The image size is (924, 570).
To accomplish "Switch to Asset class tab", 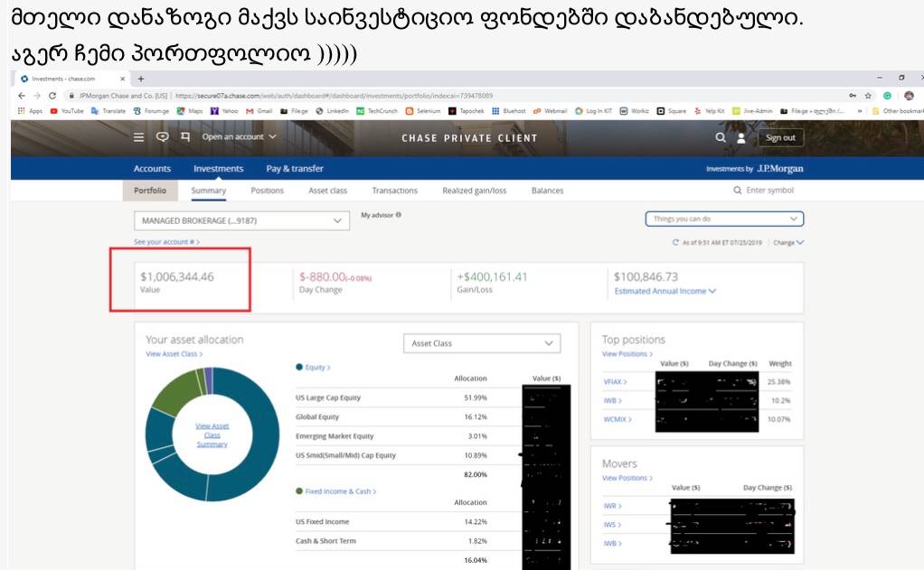I will 327,191.
